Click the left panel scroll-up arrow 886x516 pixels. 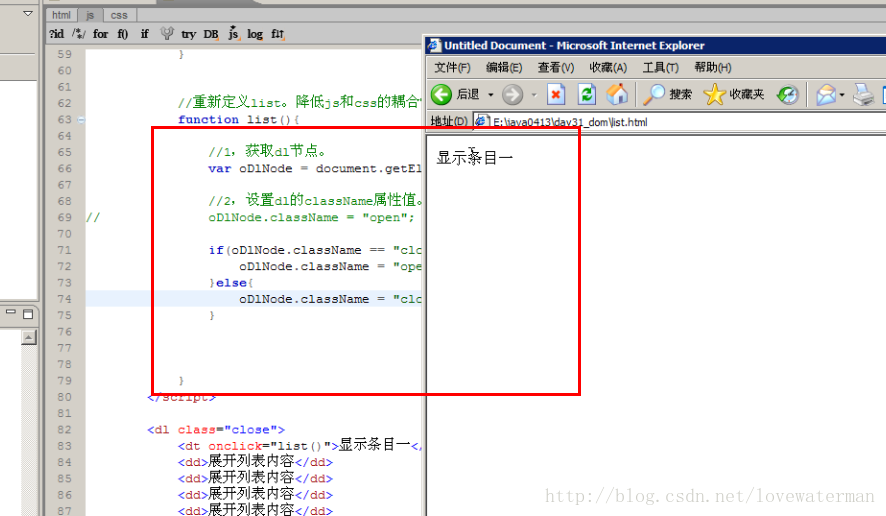[28, 338]
